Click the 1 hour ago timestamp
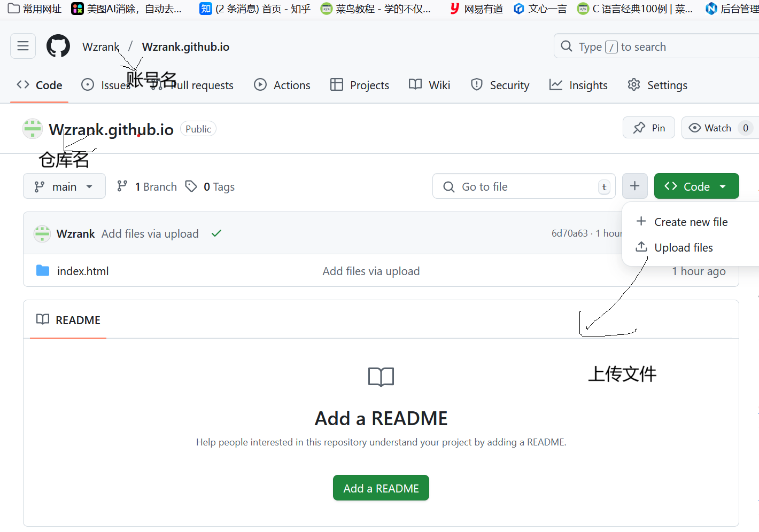 pos(699,271)
